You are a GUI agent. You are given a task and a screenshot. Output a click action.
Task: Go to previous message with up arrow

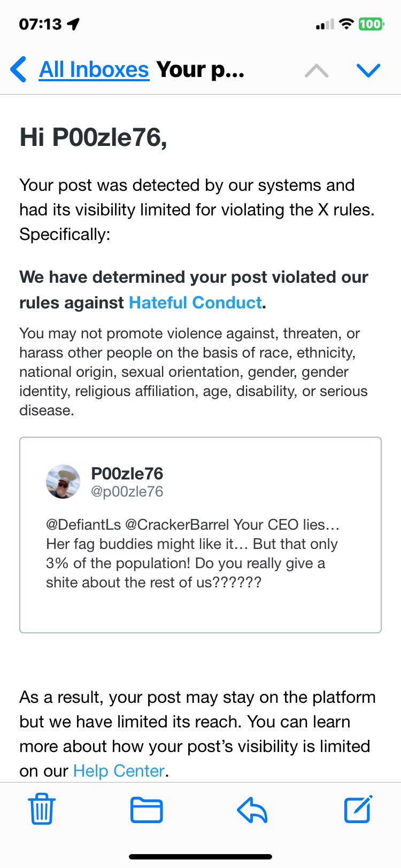317,70
